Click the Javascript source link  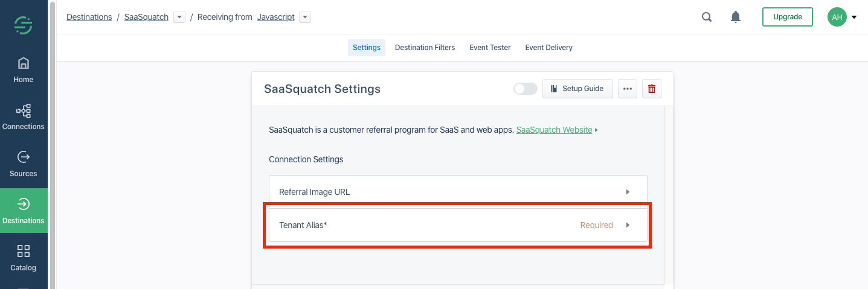(x=276, y=17)
